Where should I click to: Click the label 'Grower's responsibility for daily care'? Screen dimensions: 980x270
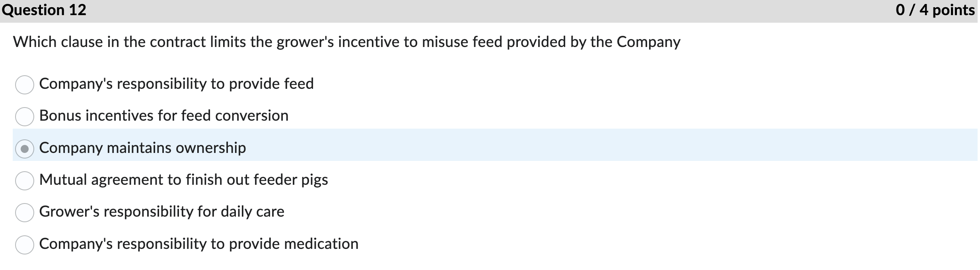coord(162,211)
